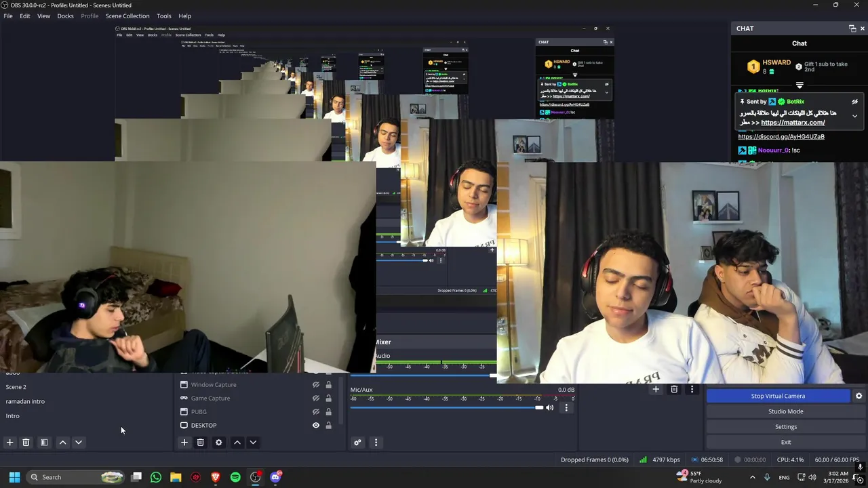Screen dimensions: 868x488
Task: Delete the selected source with the trash icon
Action: [x=200, y=443]
